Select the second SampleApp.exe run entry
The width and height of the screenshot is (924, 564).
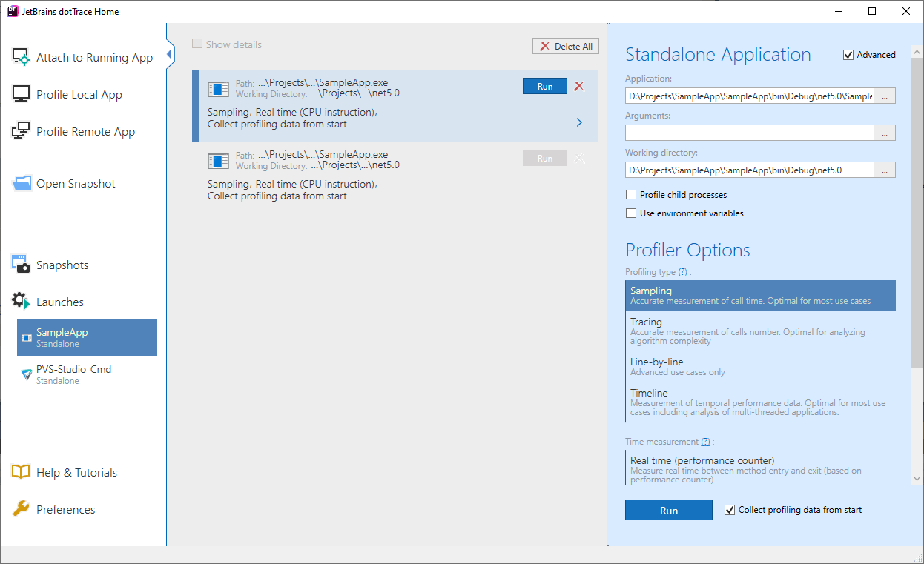coord(395,176)
